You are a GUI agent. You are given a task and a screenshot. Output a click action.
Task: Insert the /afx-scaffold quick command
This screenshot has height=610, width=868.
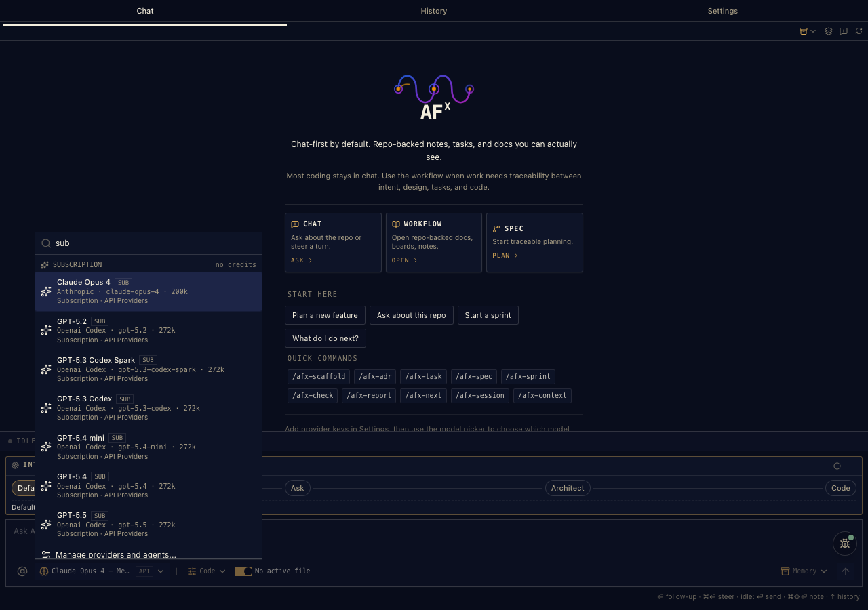(319, 376)
